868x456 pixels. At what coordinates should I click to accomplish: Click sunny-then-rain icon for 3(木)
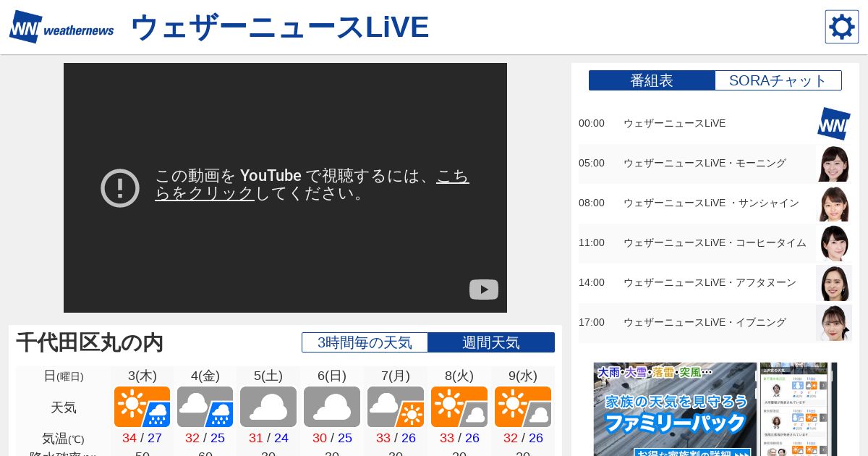(142, 407)
